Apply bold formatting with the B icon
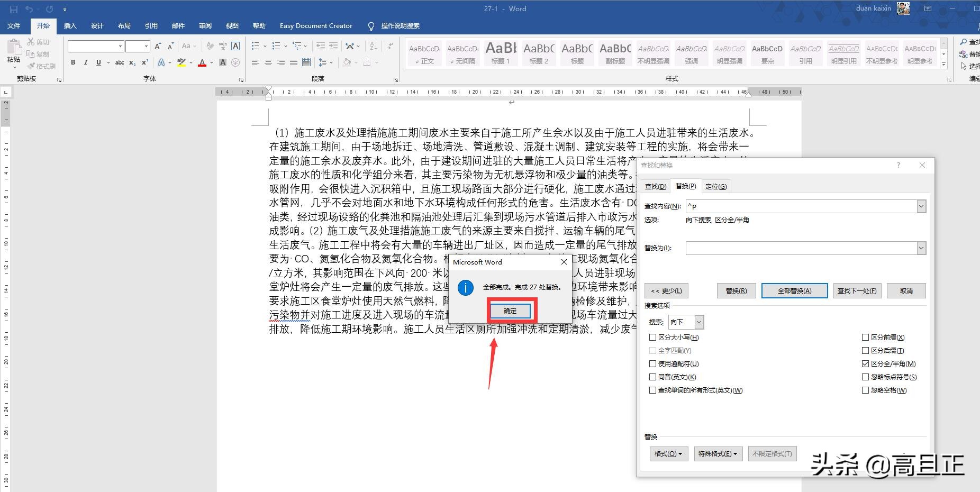 tap(73, 62)
